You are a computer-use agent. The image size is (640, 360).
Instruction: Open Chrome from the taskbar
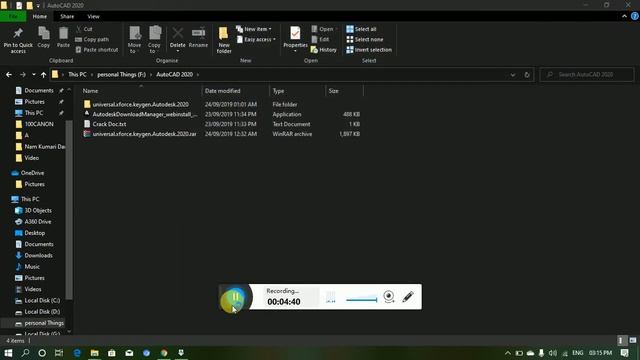(164, 353)
